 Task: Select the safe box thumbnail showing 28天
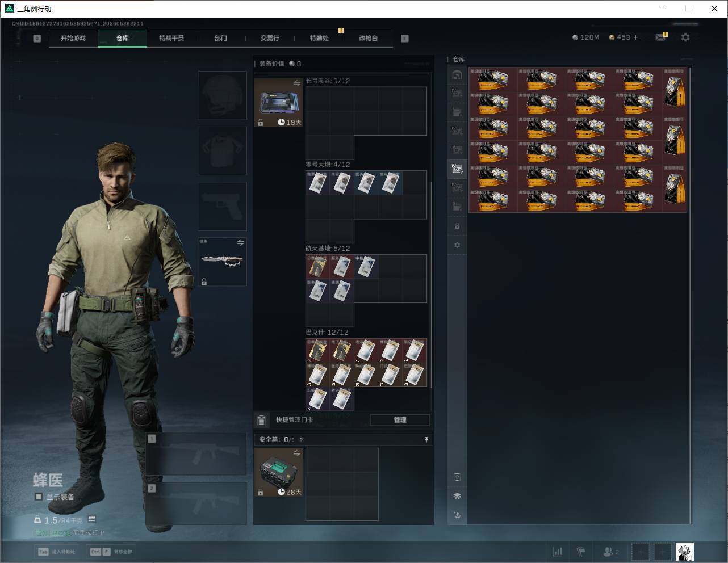pyautogui.click(x=279, y=472)
